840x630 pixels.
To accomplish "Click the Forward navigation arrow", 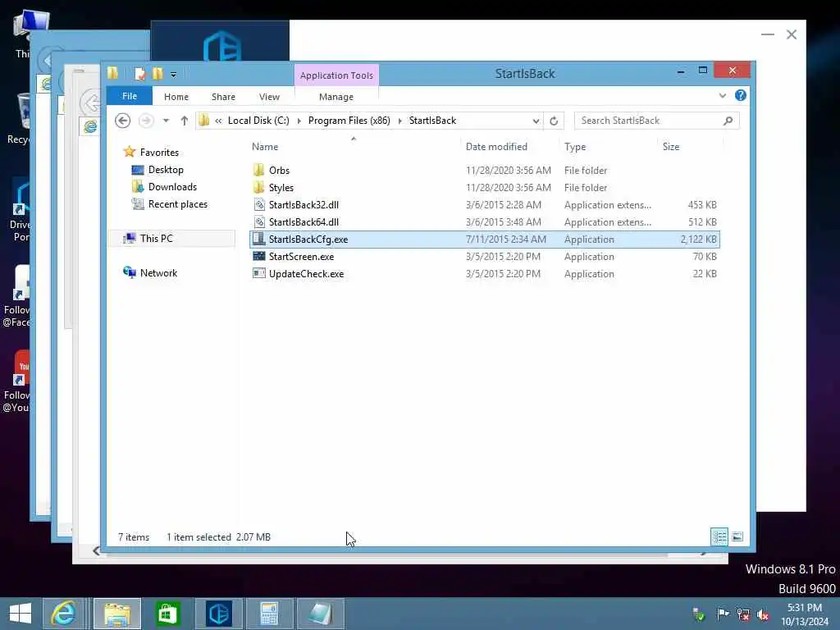I will coord(146,121).
